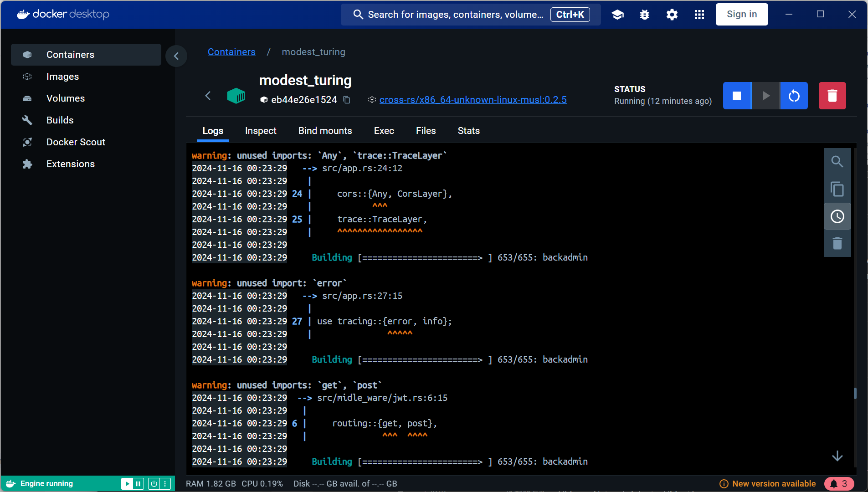Open Images in sidebar
868x492 pixels.
click(x=86, y=77)
